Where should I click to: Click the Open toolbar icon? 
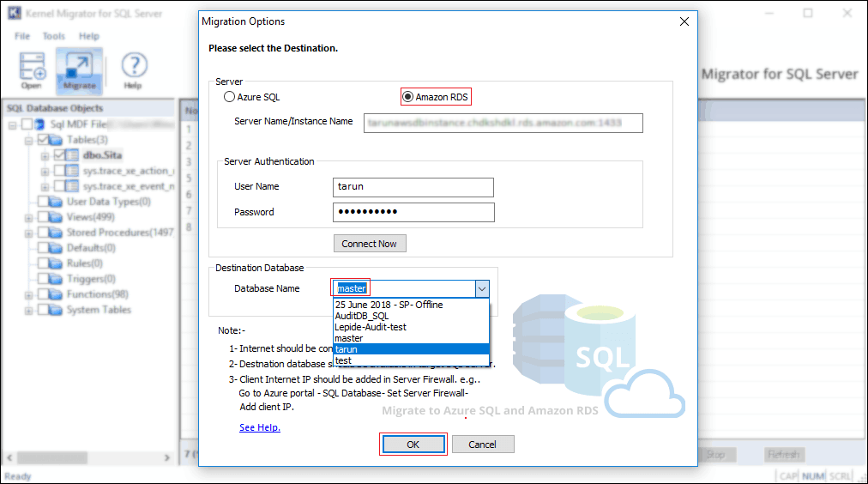[x=33, y=70]
